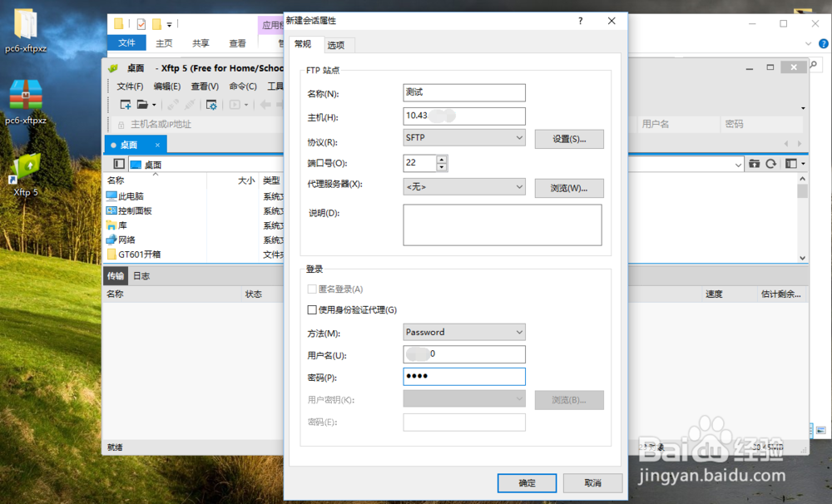Screen dimensions: 832x504
Task: Click the help question mark in dialog title bar
Action: click(x=581, y=21)
